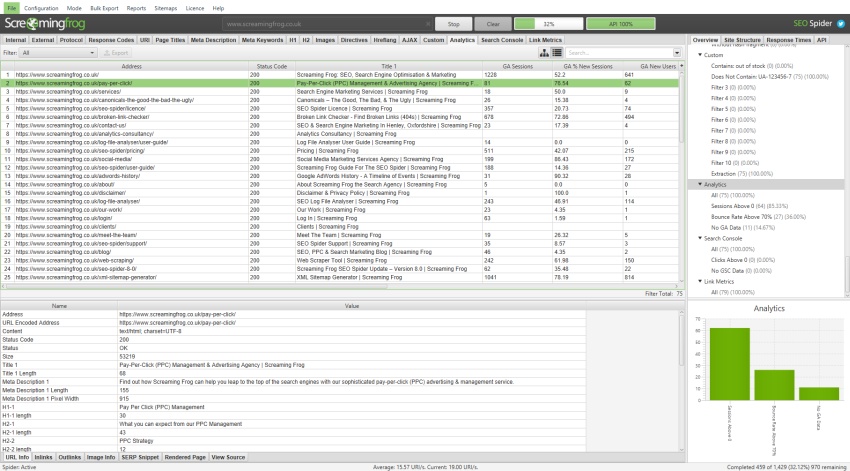This screenshot has width=850, height=471.
Task: Click the Clear button
Action: pos(493,24)
